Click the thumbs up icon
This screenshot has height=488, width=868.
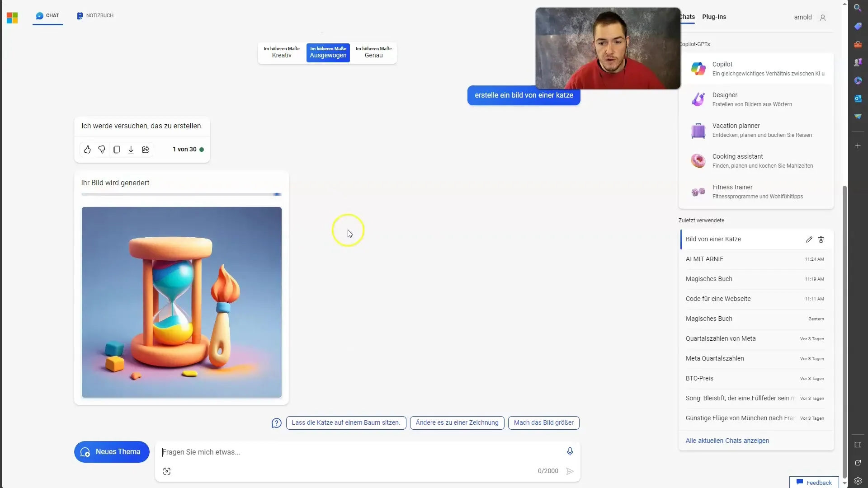click(87, 149)
